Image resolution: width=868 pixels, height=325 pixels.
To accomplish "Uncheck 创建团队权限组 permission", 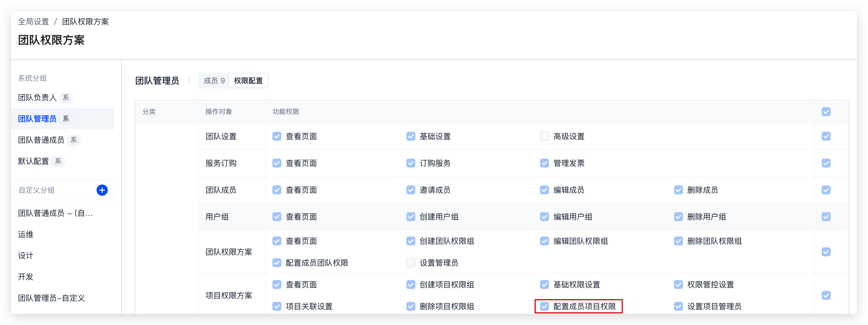I will (410, 241).
